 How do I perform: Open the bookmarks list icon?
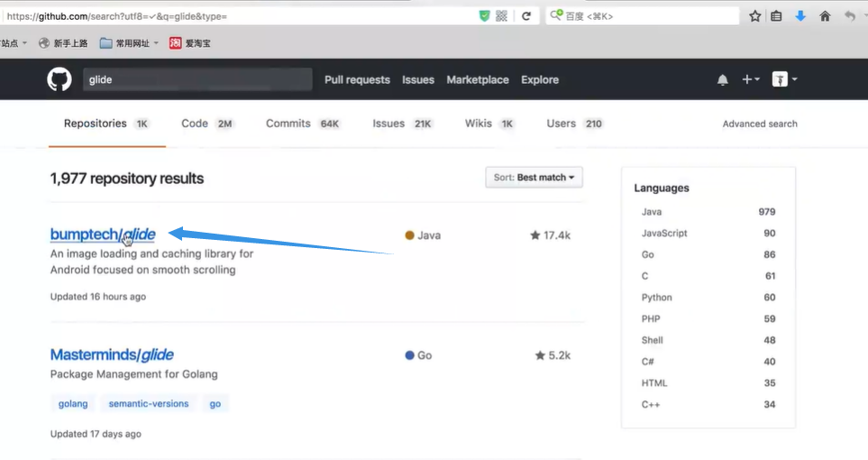click(x=776, y=16)
